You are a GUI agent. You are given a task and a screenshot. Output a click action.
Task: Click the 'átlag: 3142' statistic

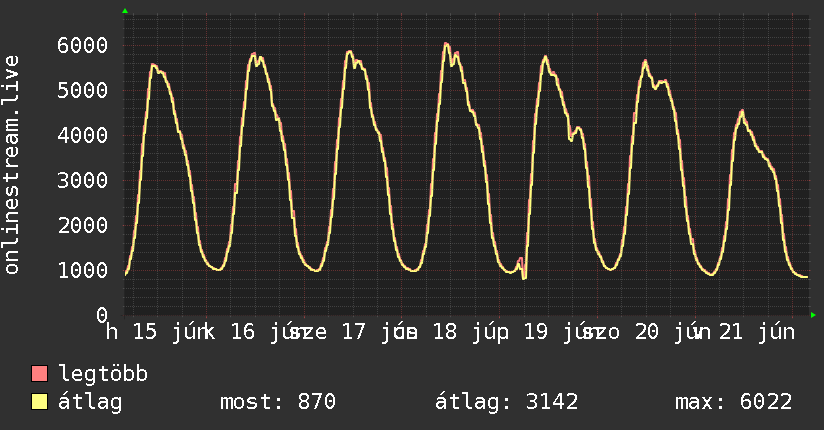507,402
